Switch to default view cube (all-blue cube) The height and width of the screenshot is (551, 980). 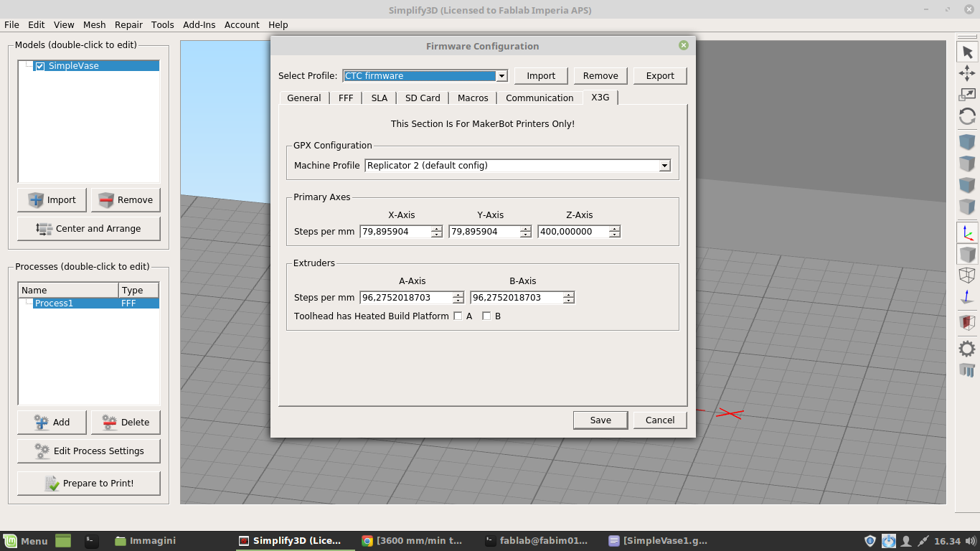967,142
